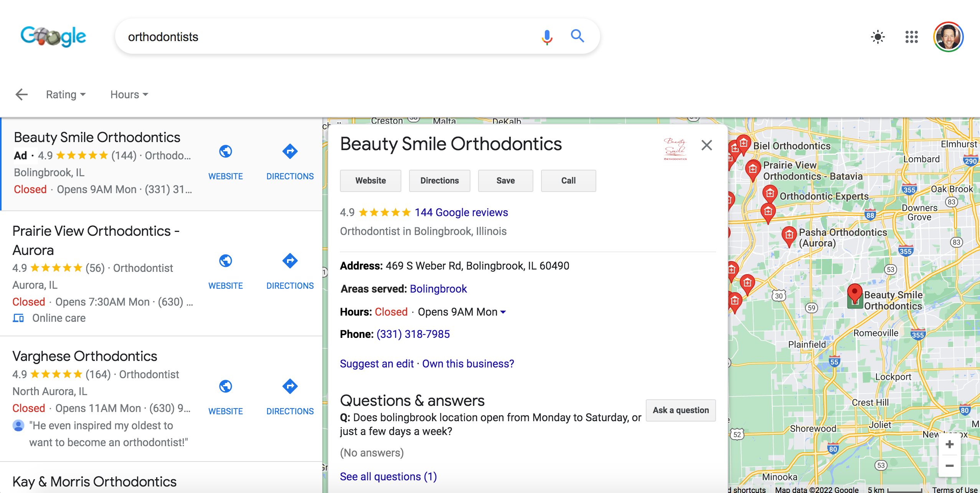Call phone number (331) 318-7985
Image resolution: width=980 pixels, height=493 pixels.
413,334
